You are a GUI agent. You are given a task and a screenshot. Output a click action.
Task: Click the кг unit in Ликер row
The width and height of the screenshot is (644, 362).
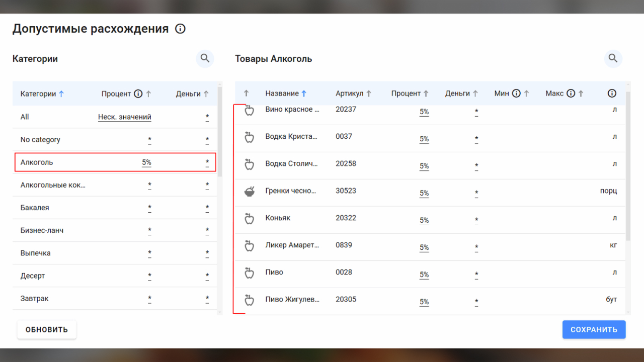pyautogui.click(x=613, y=245)
